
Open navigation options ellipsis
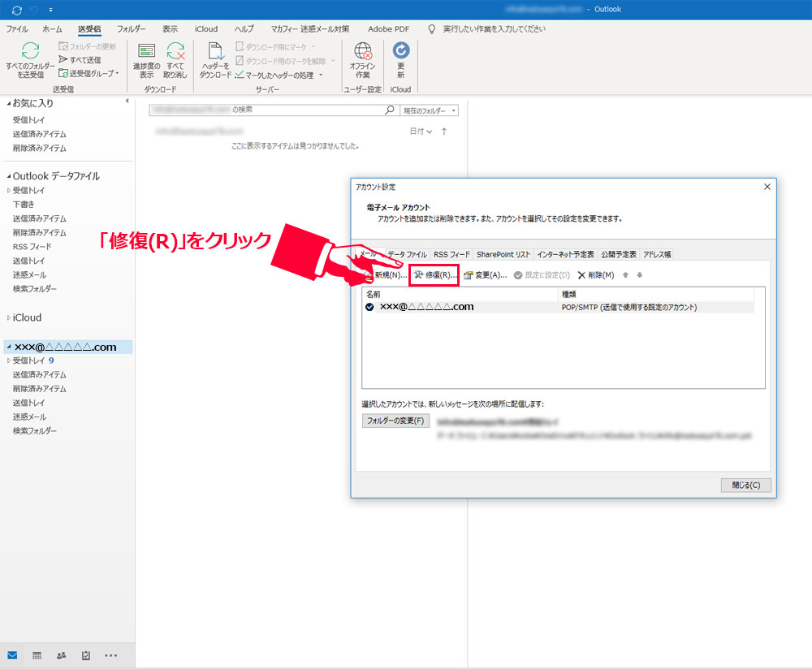click(110, 655)
